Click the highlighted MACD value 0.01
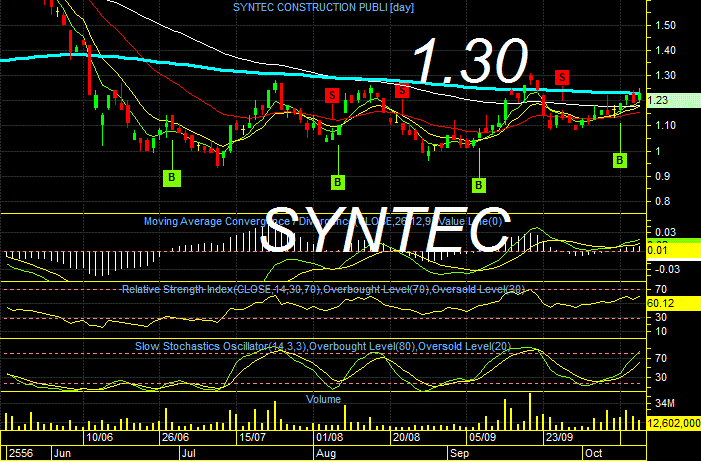This screenshot has width=701, height=461. (673, 250)
